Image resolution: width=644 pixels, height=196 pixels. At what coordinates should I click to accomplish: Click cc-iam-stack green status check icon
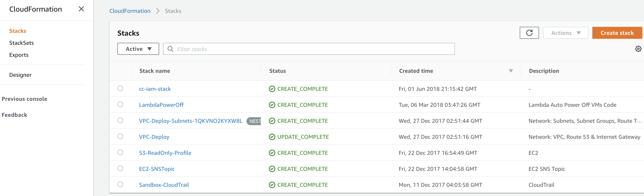[272, 89]
